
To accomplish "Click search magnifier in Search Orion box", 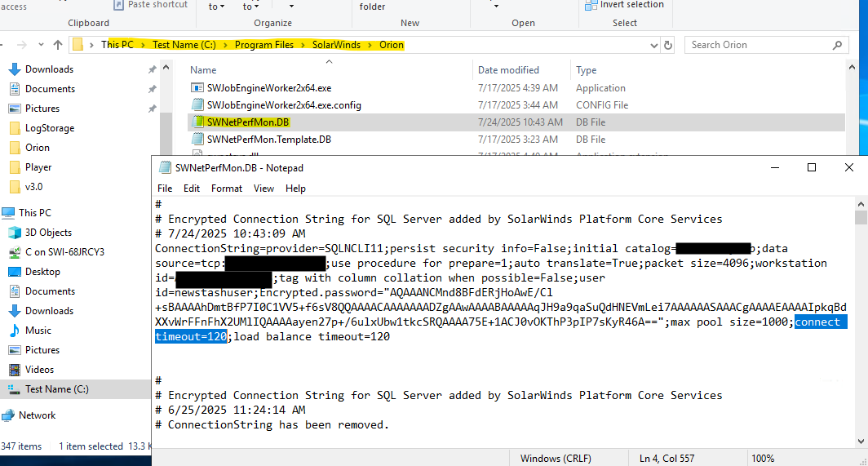I will [837, 45].
